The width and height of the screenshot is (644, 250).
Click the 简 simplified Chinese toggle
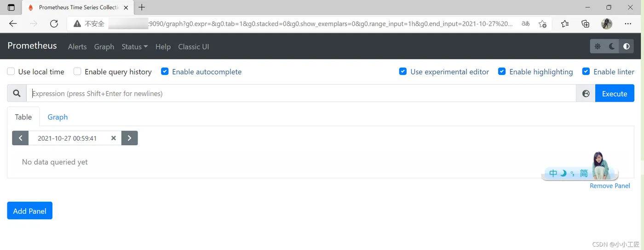coord(584,173)
